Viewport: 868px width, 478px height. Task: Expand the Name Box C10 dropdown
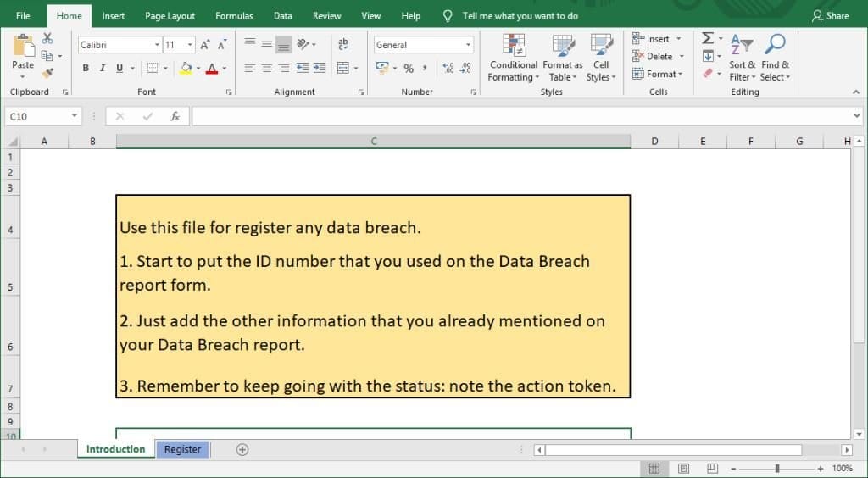point(75,116)
